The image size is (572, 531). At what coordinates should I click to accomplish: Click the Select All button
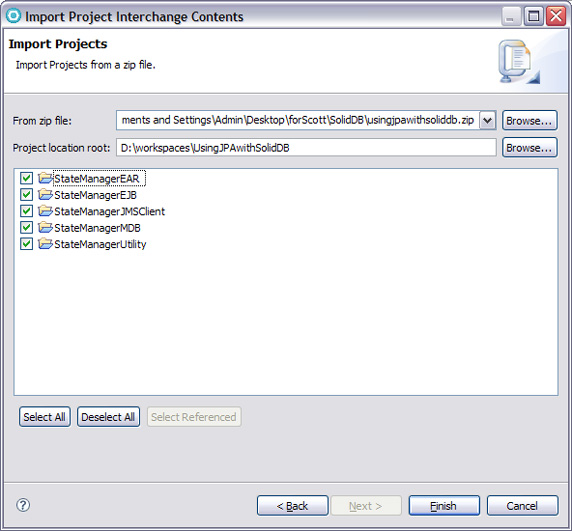45,417
